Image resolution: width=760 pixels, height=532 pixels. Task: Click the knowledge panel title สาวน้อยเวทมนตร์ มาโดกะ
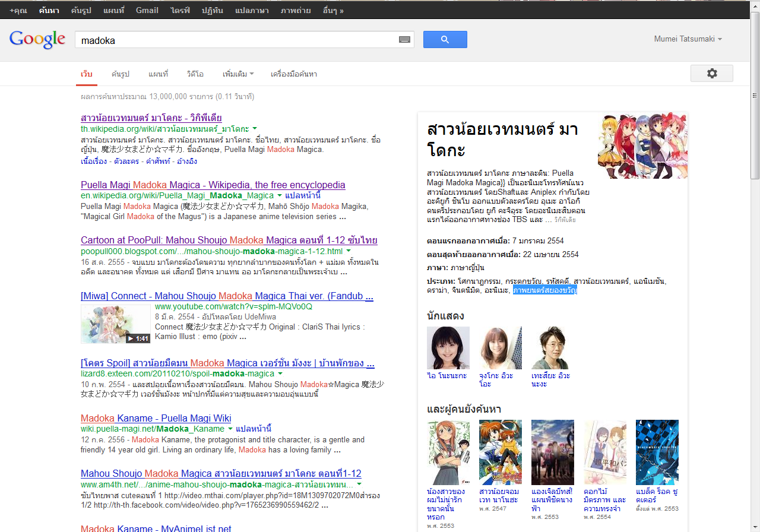(502, 139)
